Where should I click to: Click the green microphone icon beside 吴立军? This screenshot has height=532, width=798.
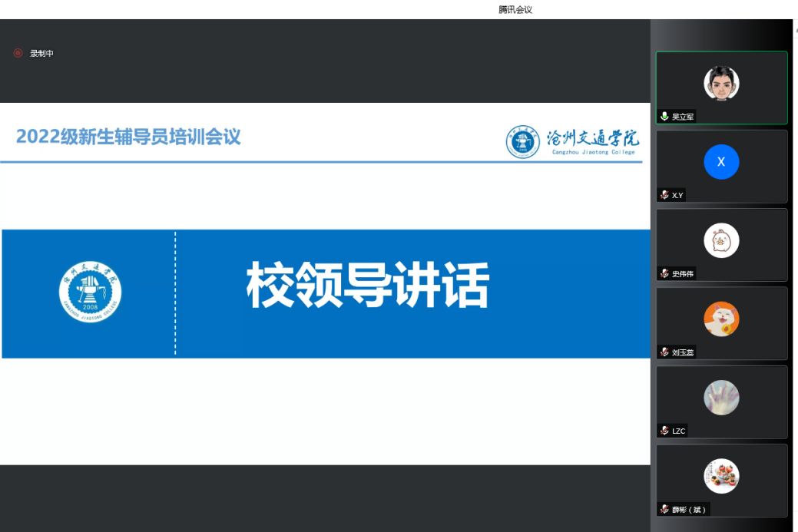click(x=664, y=117)
